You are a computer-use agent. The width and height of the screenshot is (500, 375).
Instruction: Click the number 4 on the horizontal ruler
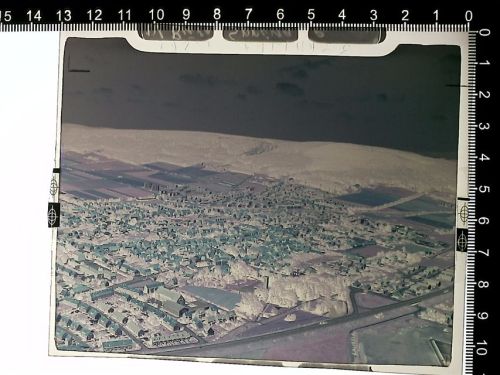click(342, 15)
